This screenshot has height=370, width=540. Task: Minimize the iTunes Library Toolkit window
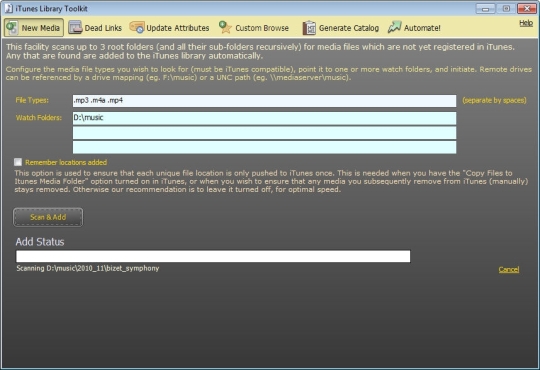[x=485, y=9]
